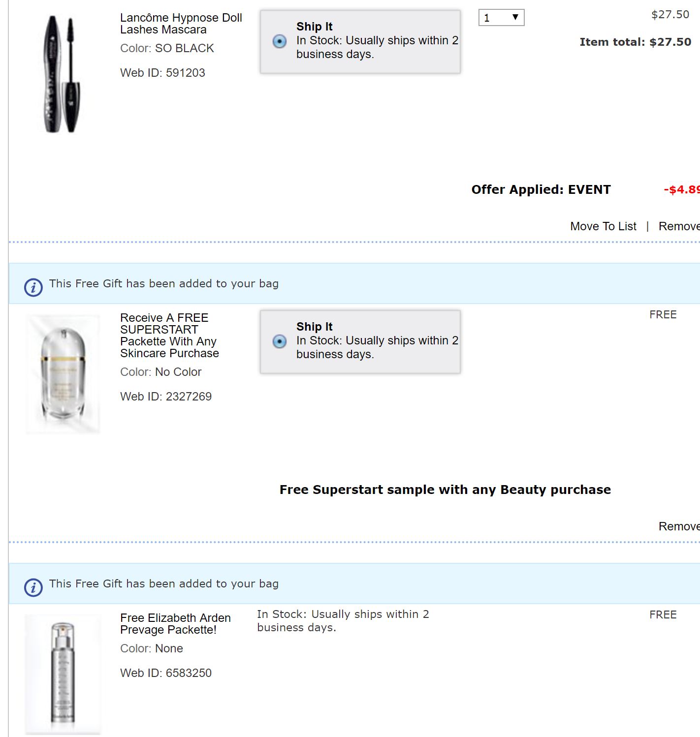Open Free Elizabeth Arden Prevage Packette link
This screenshot has width=700, height=737.
point(175,624)
